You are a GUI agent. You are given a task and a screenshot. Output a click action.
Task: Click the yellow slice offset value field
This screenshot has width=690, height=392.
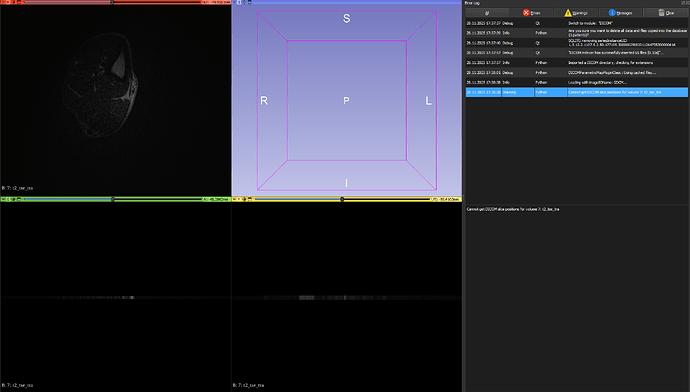click(x=445, y=199)
